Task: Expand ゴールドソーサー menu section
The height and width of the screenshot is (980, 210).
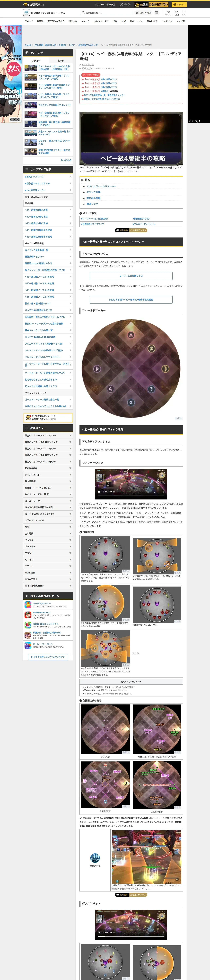Action: click(48, 501)
